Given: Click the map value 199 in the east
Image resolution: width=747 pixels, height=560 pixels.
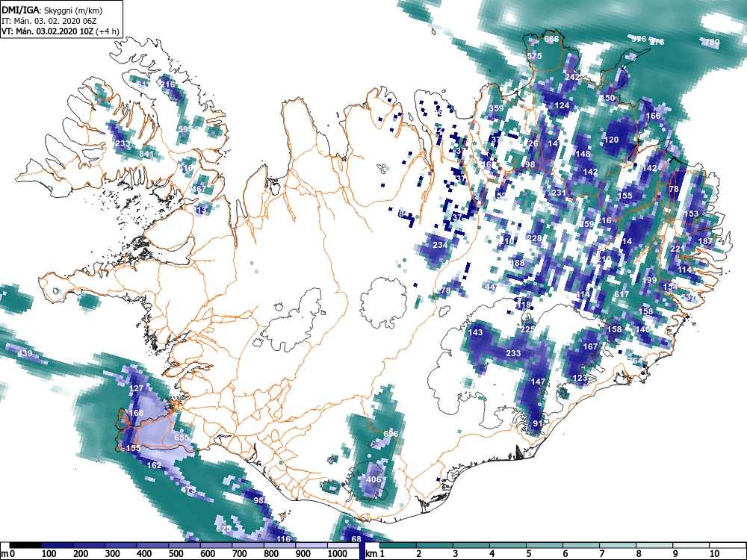Looking at the screenshot, I should [x=649, y=280].
